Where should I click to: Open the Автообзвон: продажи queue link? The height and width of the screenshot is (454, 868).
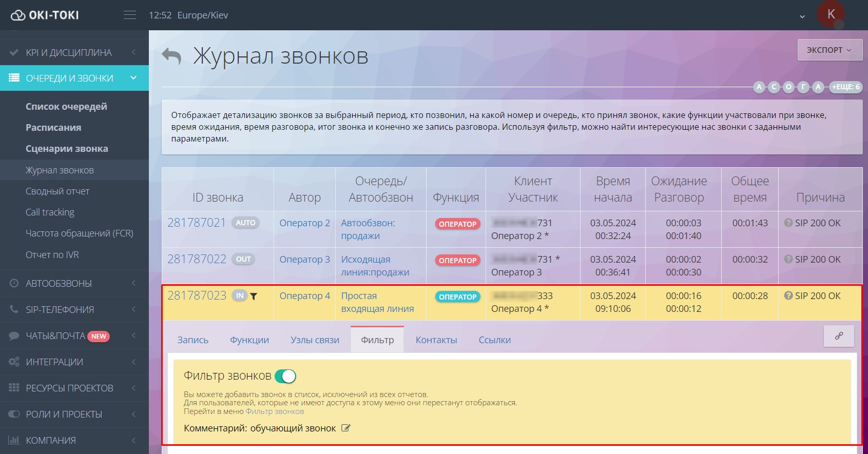[x=368, y=229]
